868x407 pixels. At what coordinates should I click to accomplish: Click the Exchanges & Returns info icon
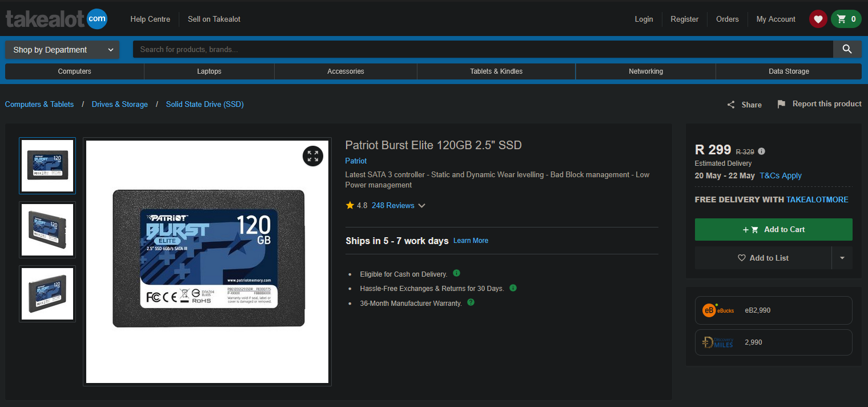pos(513,288)
